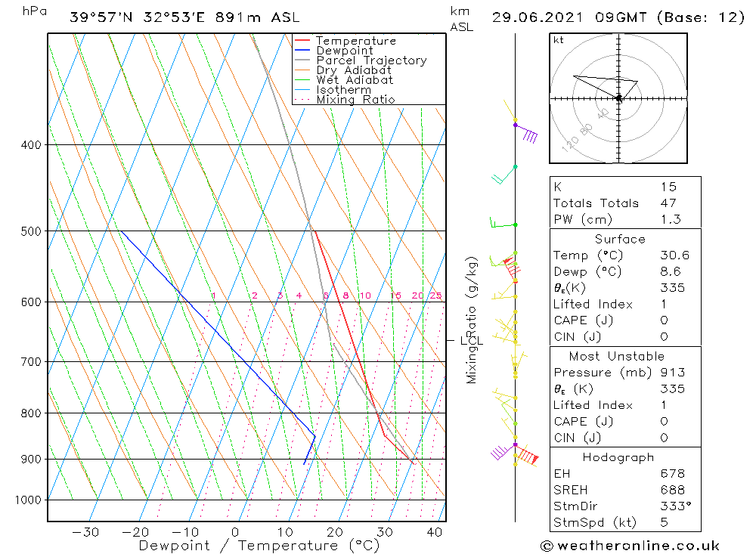Viewport: 756px width, 554px height.
Task: Click the hodograph 40 ring label
Action: coord(603,114)
